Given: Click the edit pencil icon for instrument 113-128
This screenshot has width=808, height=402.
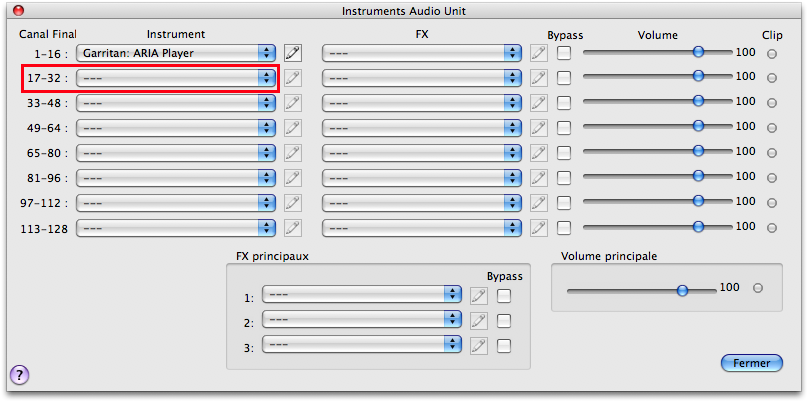Looking at the screenshot, I should pos(293,228).
